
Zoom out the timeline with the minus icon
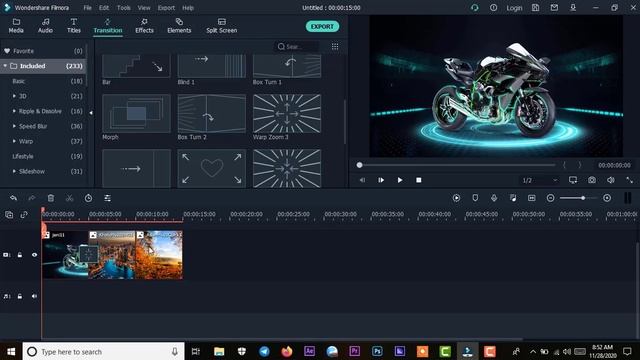click(550, 198)
